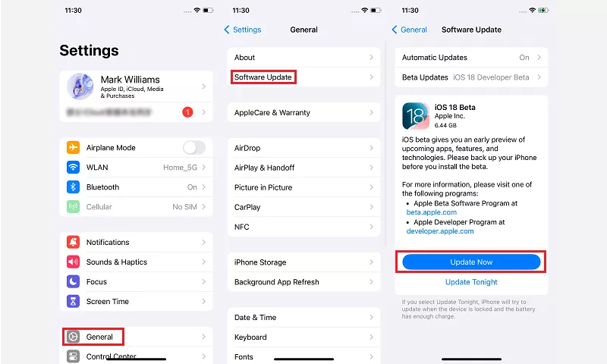Viewport: 607px width, 364px height.
Task: Tap the red Notifications bell icon
Action: coord(73,242)
